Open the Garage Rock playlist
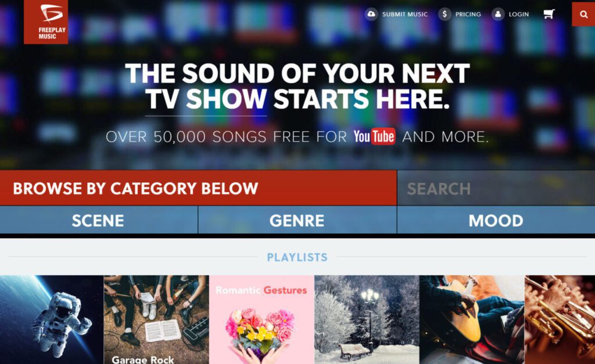The width and height of the screenshot is (595, 364). pos(156,320)
